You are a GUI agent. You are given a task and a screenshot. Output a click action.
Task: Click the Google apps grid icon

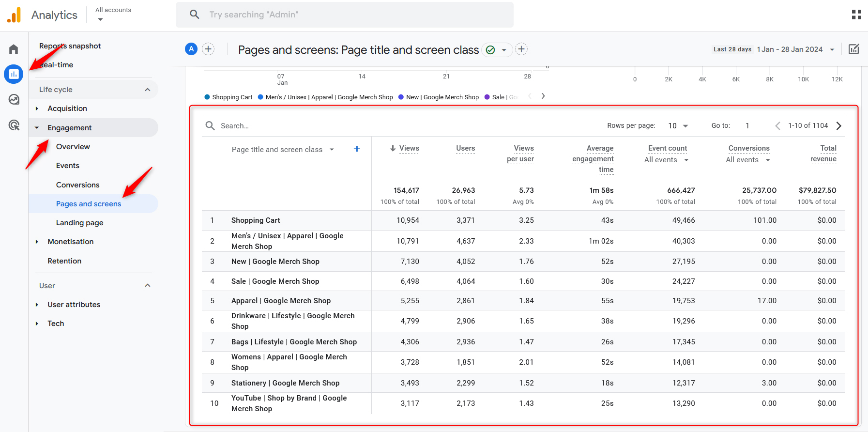pos(856,15)
